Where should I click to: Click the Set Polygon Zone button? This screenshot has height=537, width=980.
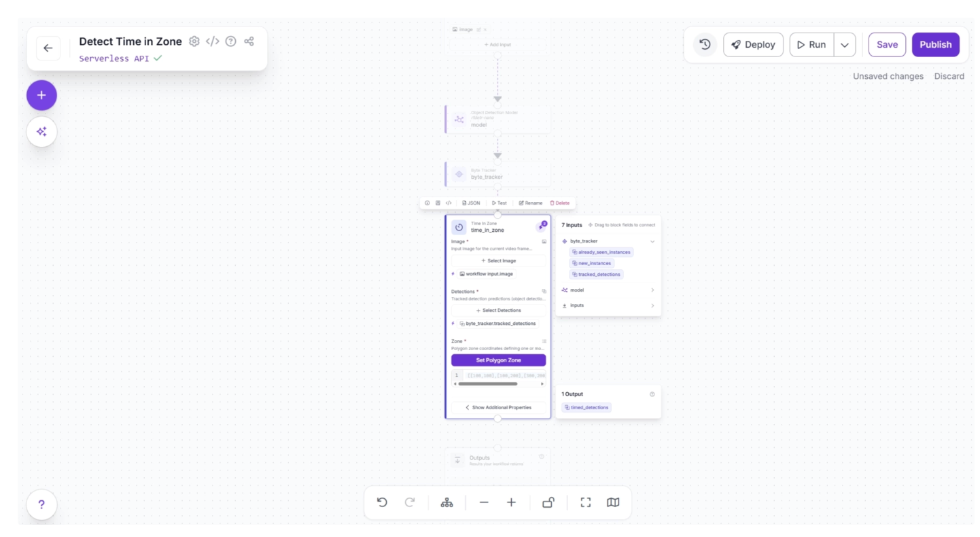[498, 360]
